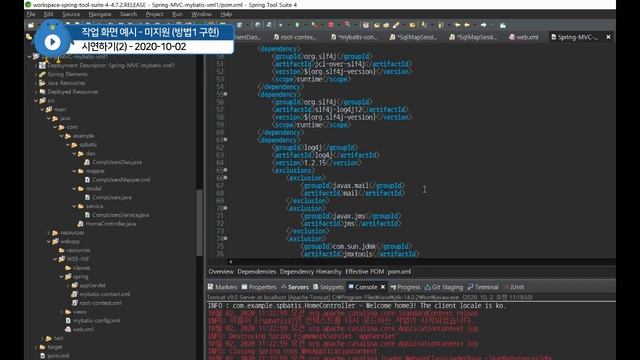Viewport: 640px width, 360px height.
Task: Click the red Stop/terminate toolbar icon
Action: (331, 25)
